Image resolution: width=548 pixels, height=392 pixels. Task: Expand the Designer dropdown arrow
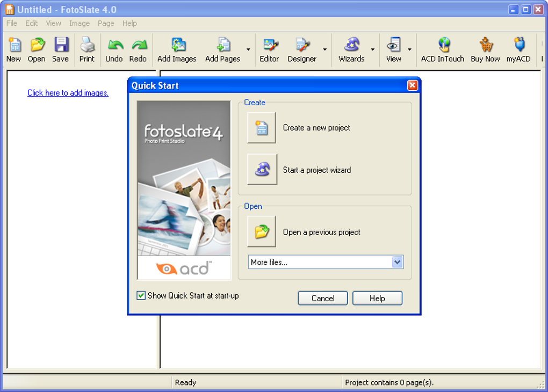(325, 49)
